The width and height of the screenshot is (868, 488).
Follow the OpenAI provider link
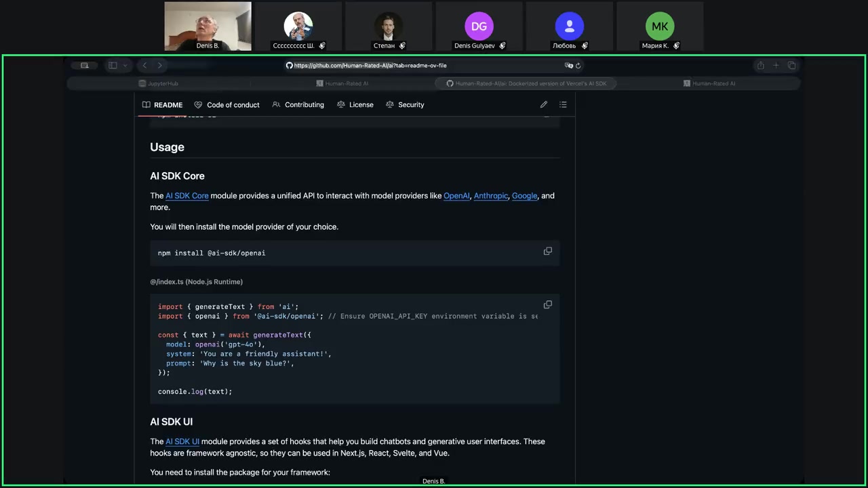pyautogui.click(x=456, y=196)
